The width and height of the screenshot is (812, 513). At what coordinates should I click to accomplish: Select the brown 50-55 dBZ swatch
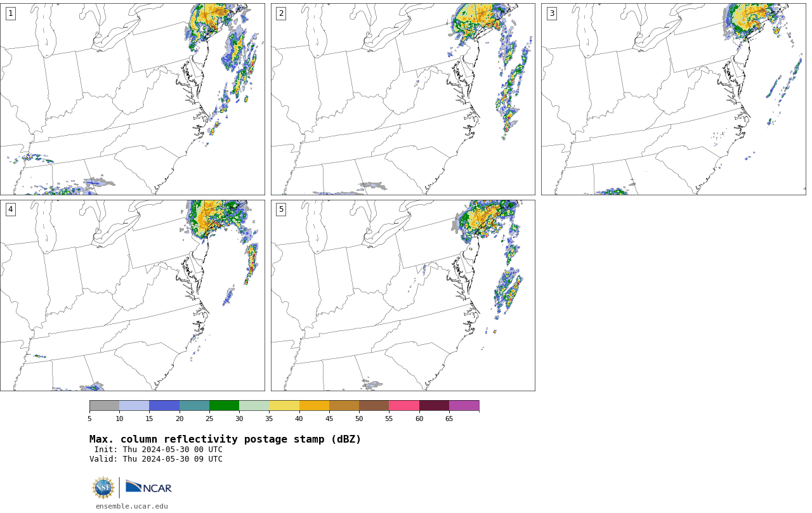(x=374, y=406)
